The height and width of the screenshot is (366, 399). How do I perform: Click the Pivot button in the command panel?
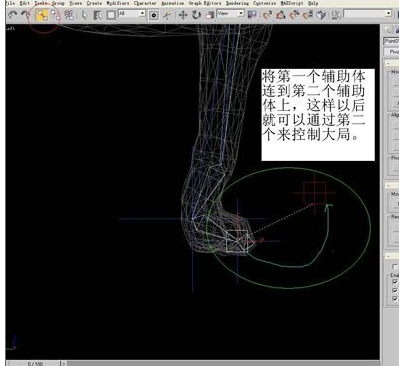393,52
